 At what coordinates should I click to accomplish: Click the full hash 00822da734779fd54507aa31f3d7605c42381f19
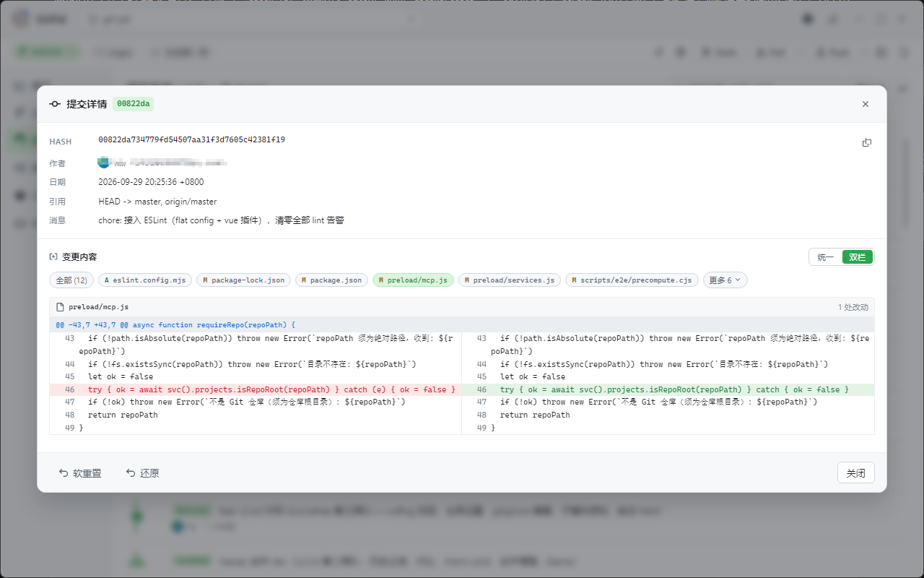191,140
